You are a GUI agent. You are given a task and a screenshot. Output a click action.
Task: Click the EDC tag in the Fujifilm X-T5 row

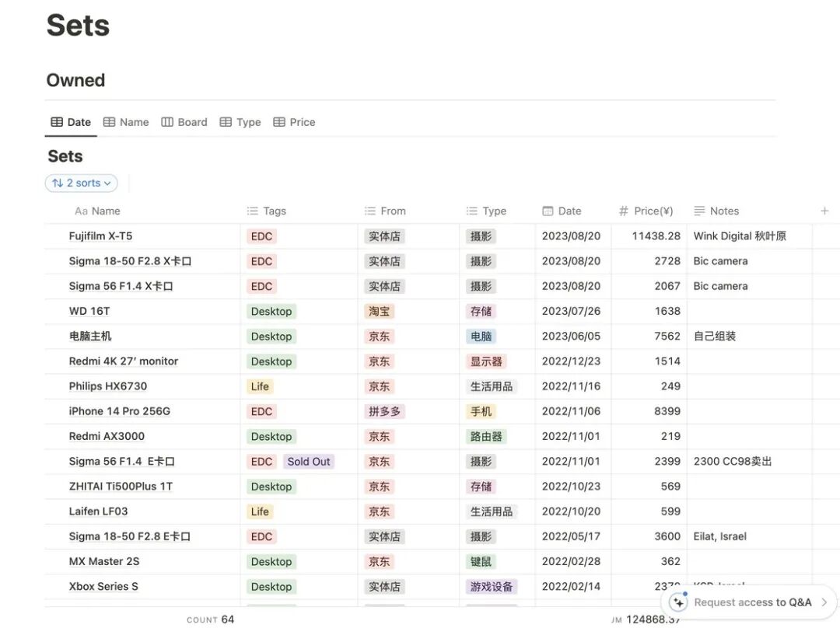(261, 236)
